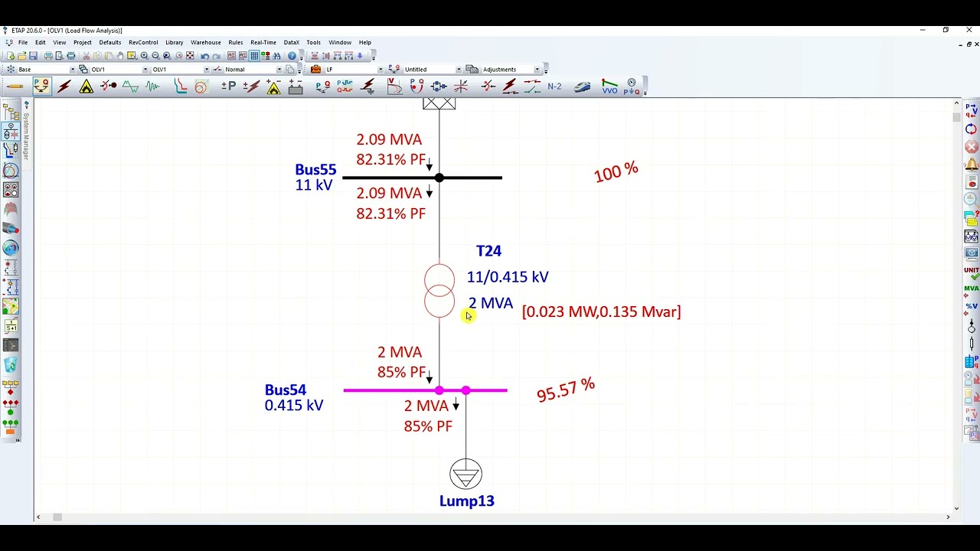Click the Cut scissors icon
The image size is (980, 551).
[86, 56]
